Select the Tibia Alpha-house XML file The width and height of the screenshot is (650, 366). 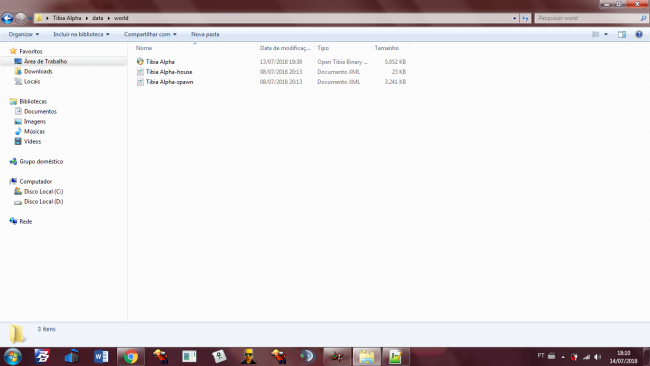169,72
